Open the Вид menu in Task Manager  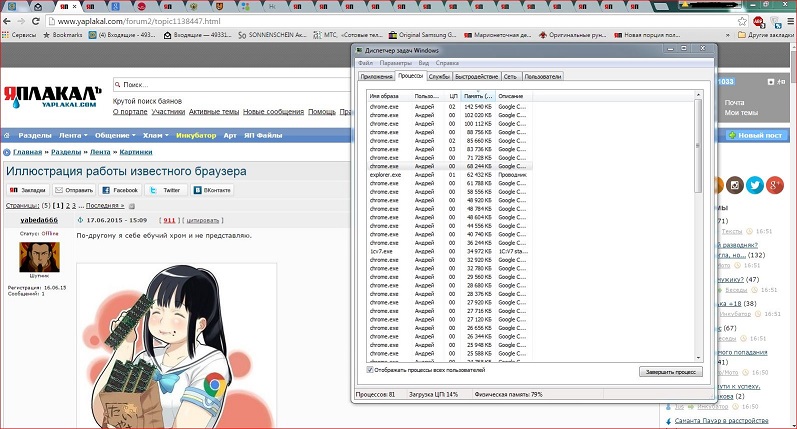coord(424,63)
